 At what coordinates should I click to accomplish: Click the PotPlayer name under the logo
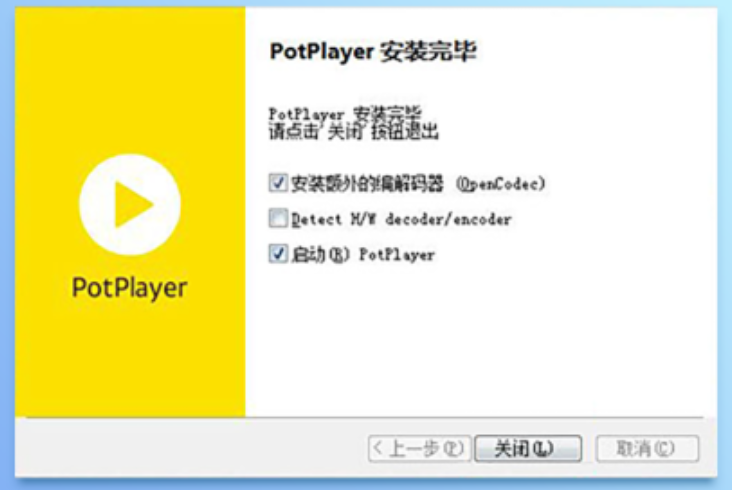coord(129,288)
